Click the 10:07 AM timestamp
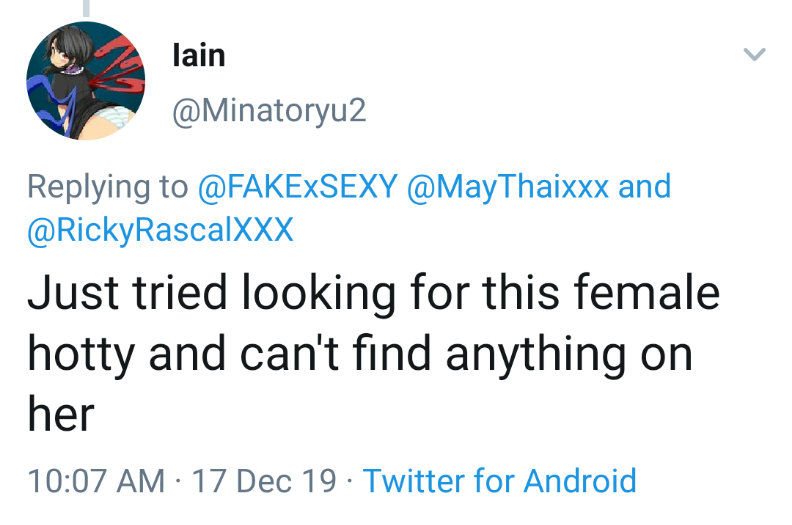The image size is (792, 525). [97, 480]
